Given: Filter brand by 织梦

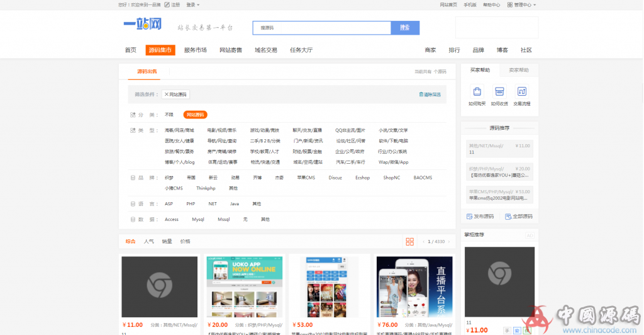Looking at the screenshot, I should (x=169, y=178).
